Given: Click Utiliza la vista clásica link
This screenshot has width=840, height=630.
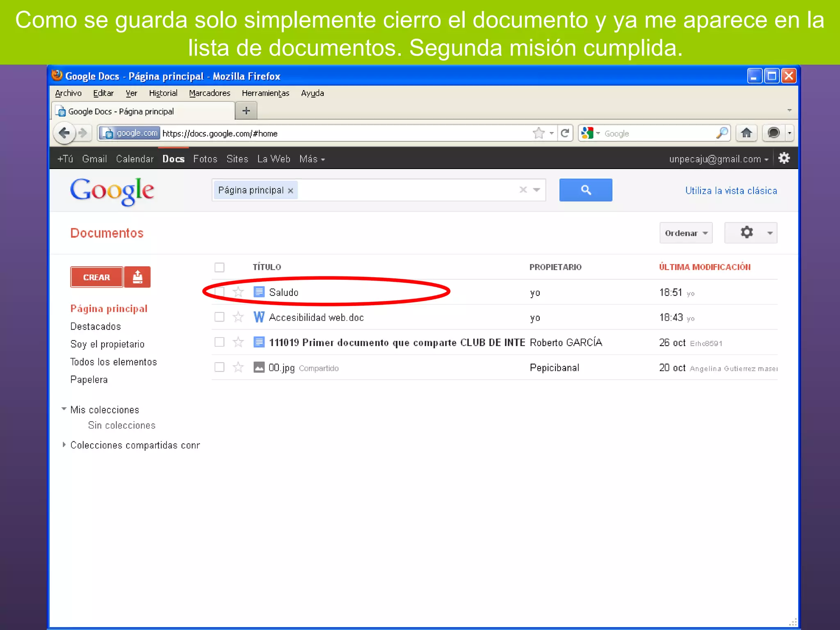Looking at the screenshot, I should [731, 191].
